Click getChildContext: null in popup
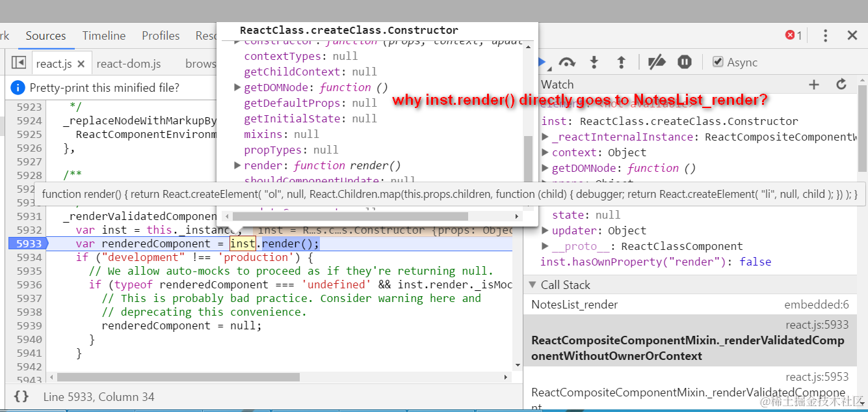Image resolution: width=868 pixels, height=412 pixels. 311,72
